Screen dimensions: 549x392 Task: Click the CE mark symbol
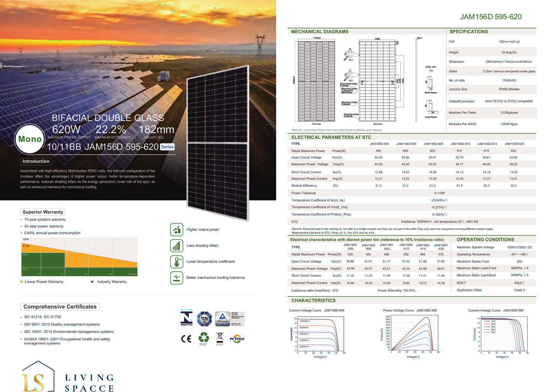186,339
